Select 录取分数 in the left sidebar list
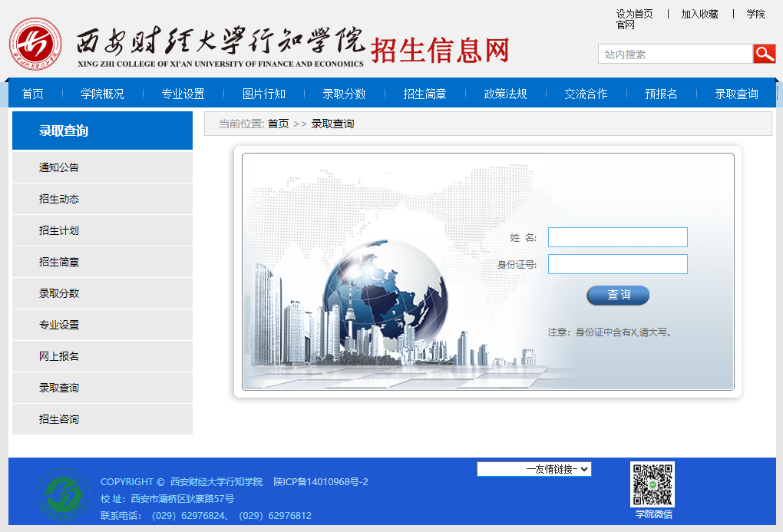The width and height of the screenshot is (783, 532). pos(102,293)
